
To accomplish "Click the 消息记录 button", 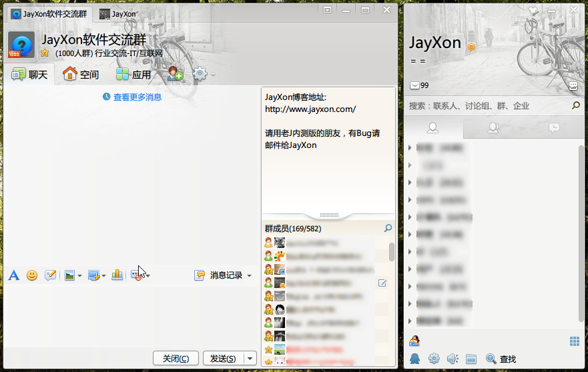I will [226, 275].
